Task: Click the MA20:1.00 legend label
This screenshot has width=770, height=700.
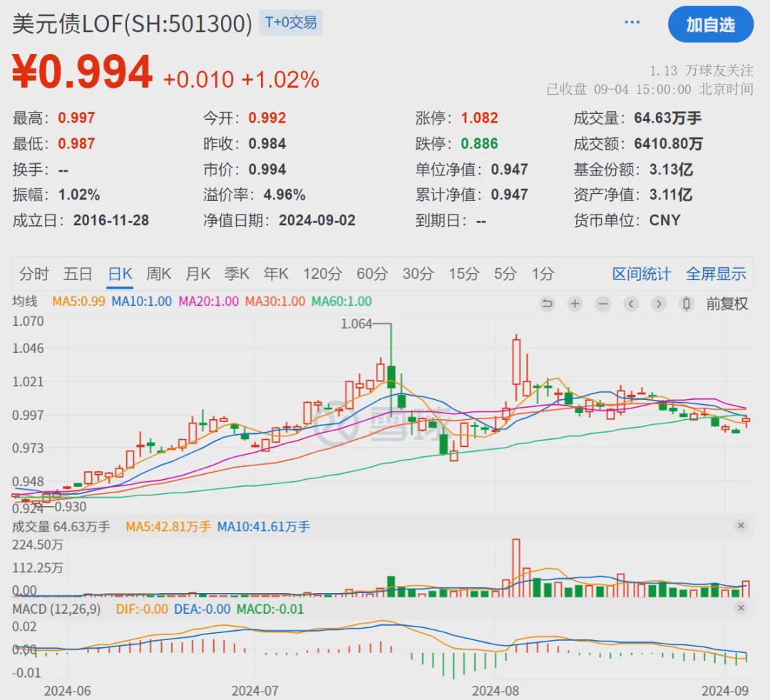Action: click(208, 301)
